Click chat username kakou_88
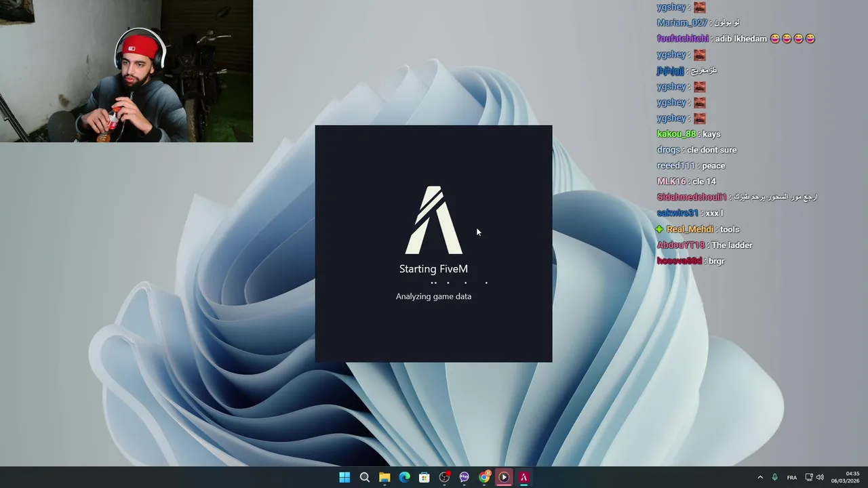This screenshot has width=868, height=488. tap(676, 134)
